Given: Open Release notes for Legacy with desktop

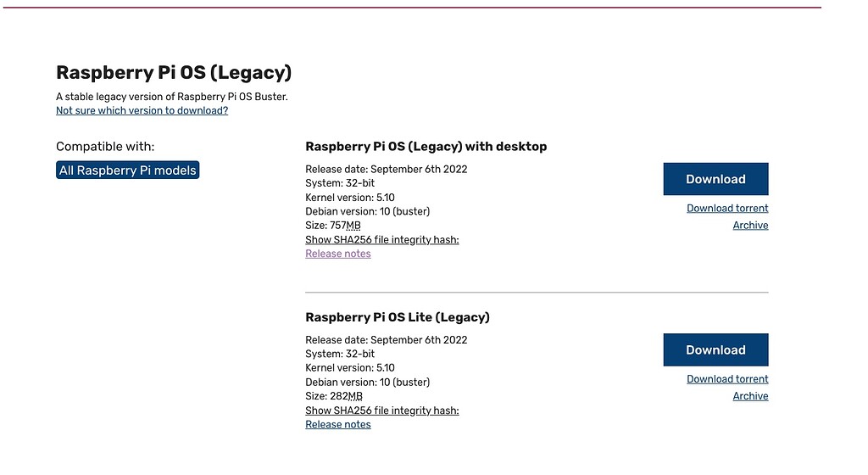Looking at the screenshot, I should click(x=338, y=254).
